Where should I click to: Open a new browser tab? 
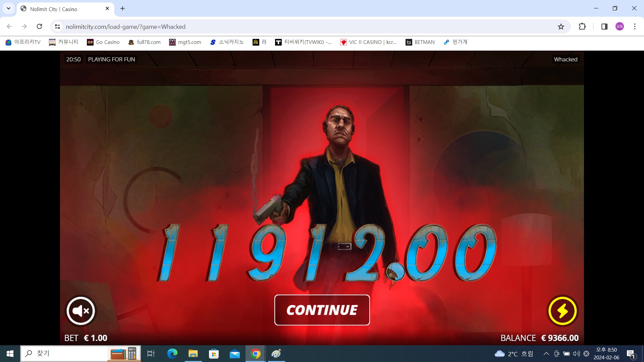pos(122,9)
